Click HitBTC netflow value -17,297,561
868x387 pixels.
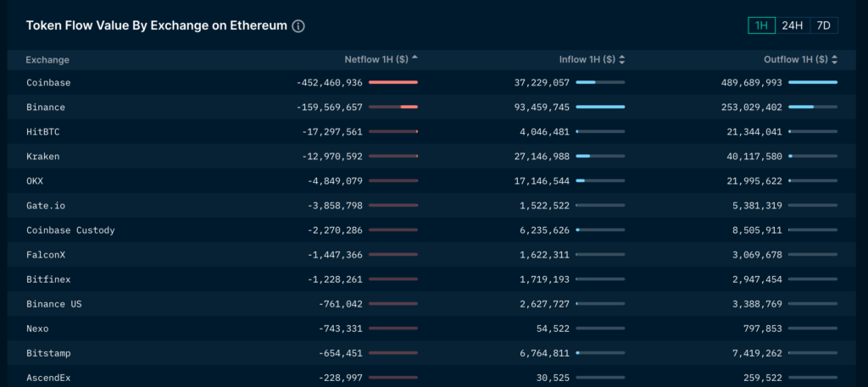[332, 131]
